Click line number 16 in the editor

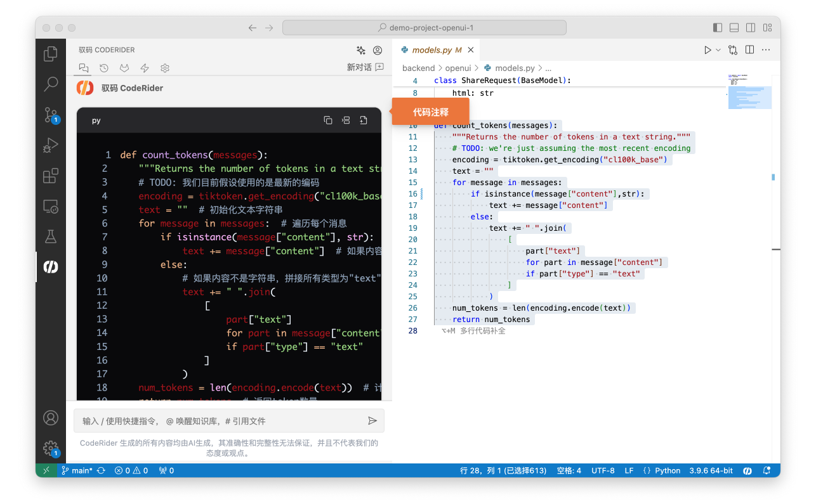(x=413, y=194)
